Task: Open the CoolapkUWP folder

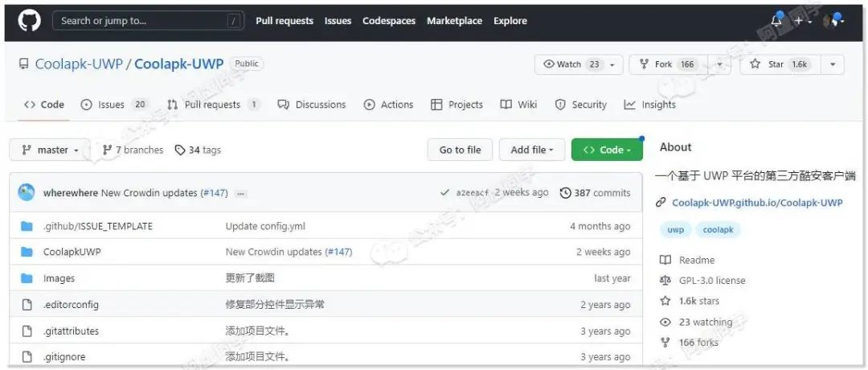Action: (72, 252)
